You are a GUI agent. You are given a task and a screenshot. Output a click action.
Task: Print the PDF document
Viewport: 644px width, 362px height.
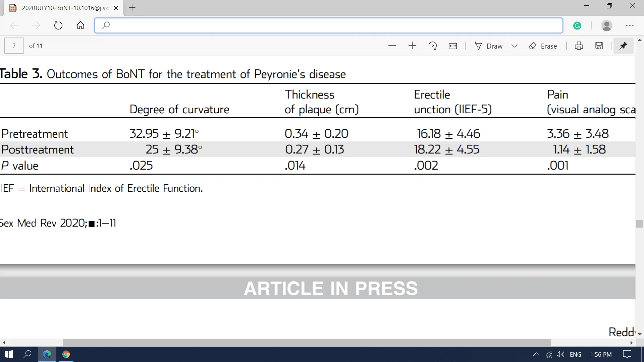579,46
